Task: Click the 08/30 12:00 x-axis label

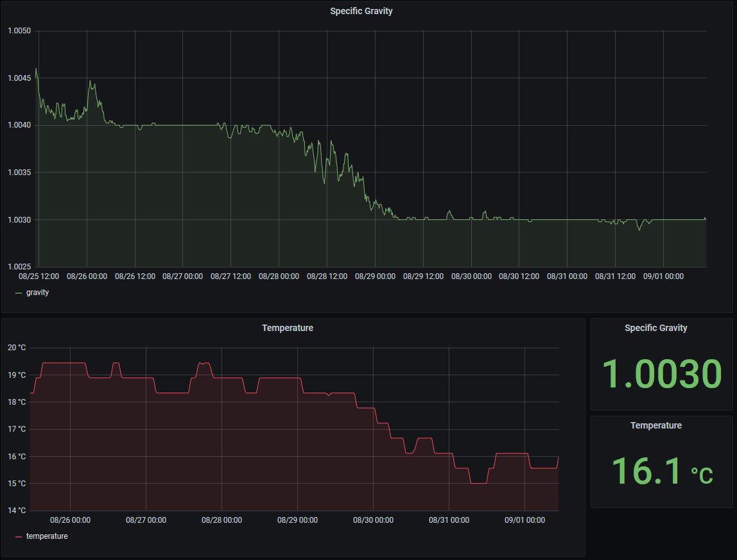Action: tap(519, 276)
